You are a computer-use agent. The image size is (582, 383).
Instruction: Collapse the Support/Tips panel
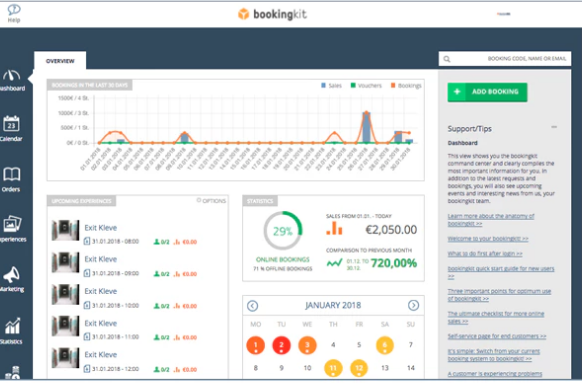(554, 127)
